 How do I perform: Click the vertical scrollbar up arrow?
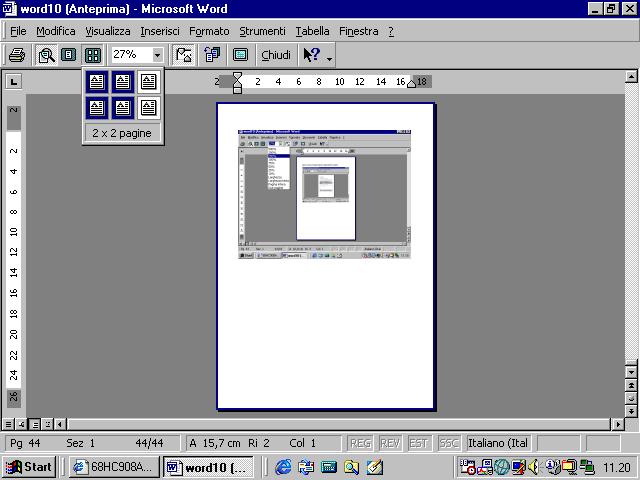coord(631,77)
